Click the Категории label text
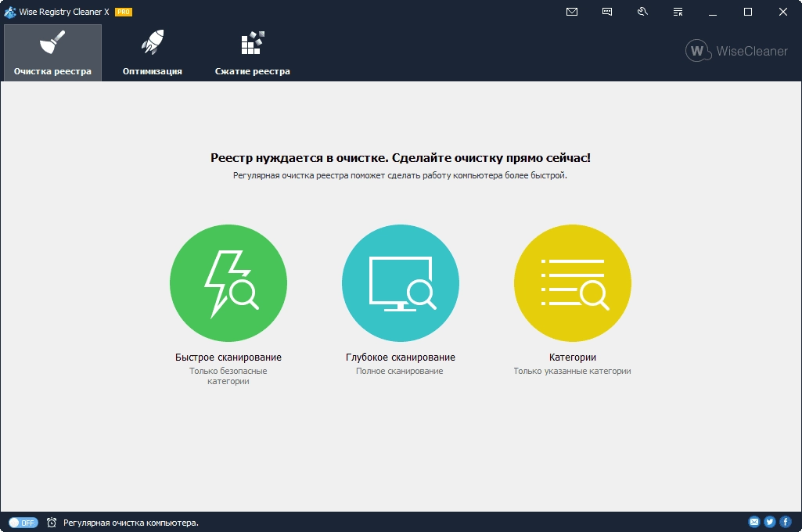802x532 pixels. tap(572, 357)
